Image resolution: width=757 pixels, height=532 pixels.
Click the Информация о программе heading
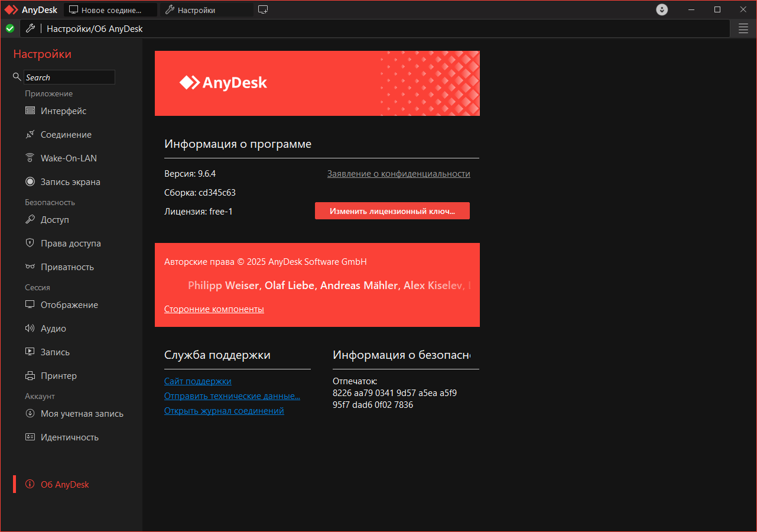tap(238, 144)
